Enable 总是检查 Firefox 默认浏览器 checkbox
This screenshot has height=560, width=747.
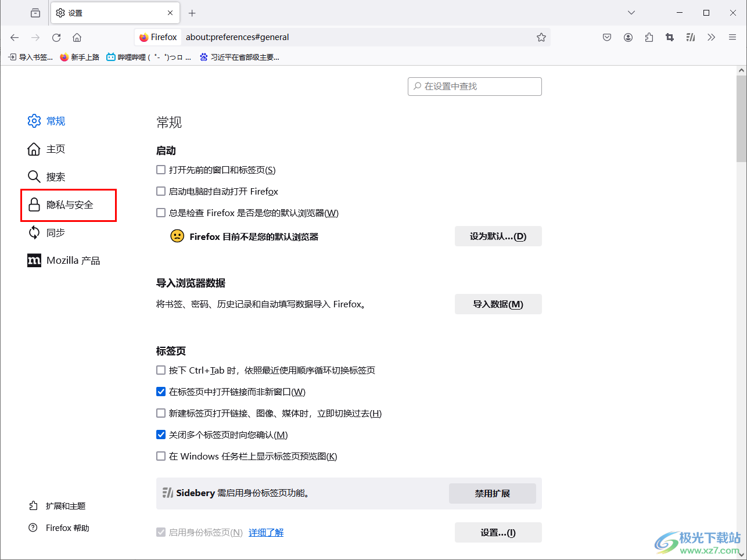pyautogui.click(x=161, y=213)
